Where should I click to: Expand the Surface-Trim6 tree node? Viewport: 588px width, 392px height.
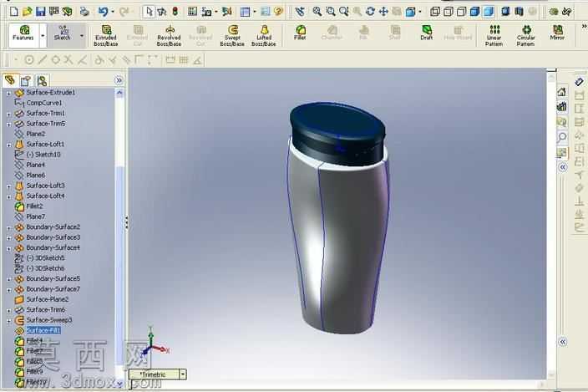pyautogui.click(x=8, y=310)
